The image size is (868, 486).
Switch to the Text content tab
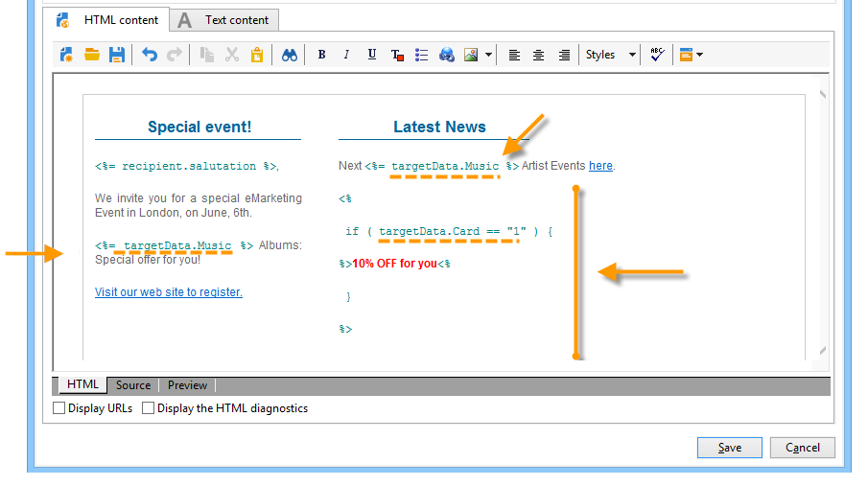[224, 20]
